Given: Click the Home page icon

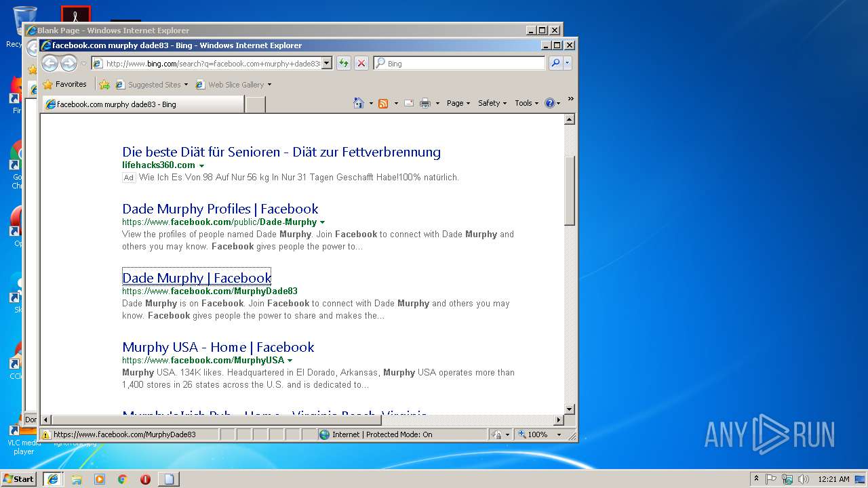Looking at the screenshot, I should click(359, 103).
